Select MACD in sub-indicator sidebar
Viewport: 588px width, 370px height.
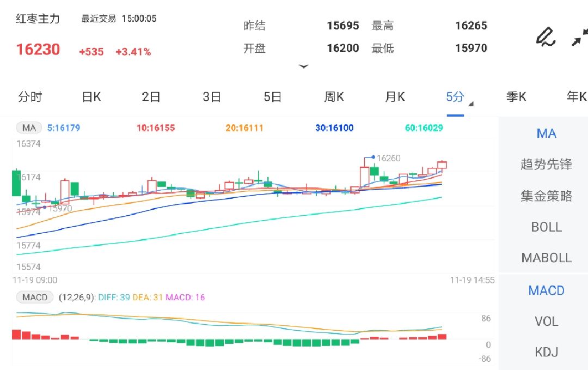click(546, 290)
